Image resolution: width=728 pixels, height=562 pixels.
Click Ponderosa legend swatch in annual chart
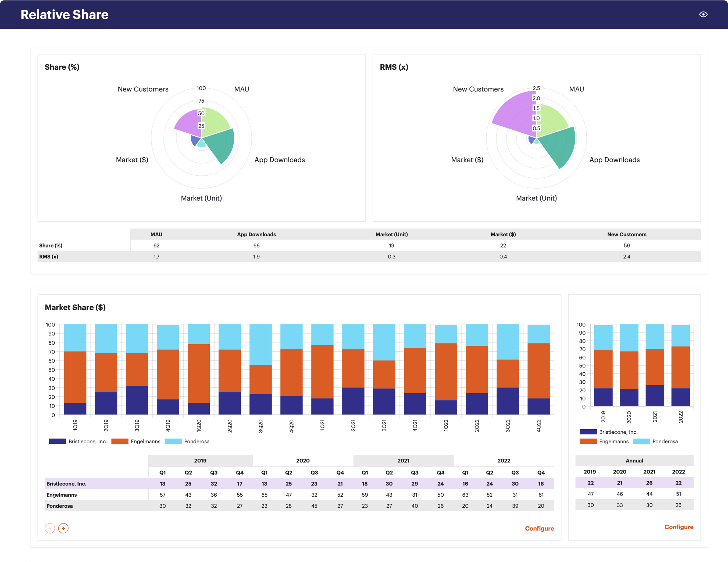pyautogui.click(x=641, y=441)
